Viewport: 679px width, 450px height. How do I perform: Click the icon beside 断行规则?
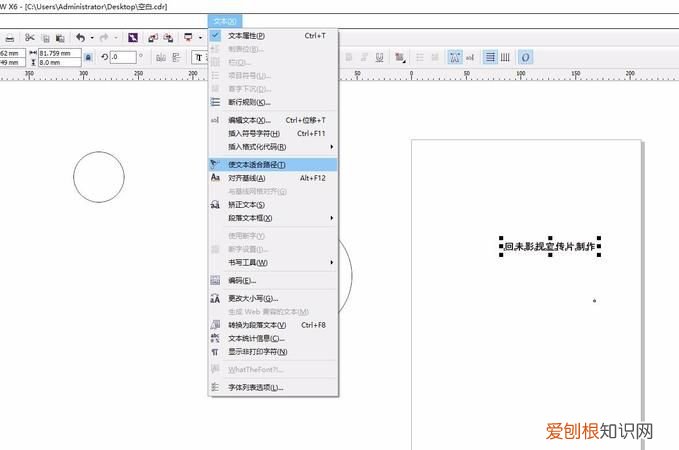(215, 102)
